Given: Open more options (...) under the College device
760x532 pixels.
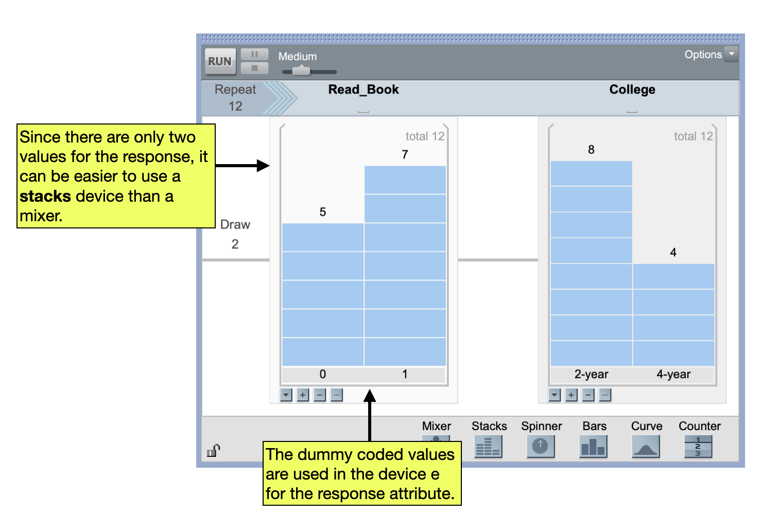Looking at the screenshot, I should point(604,395).
